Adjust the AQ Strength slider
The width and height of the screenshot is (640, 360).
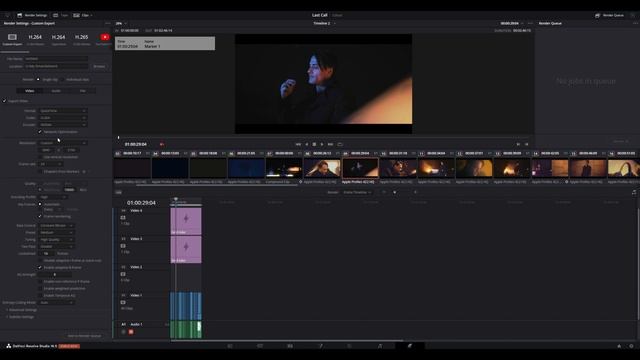click(x=55, y=275)
